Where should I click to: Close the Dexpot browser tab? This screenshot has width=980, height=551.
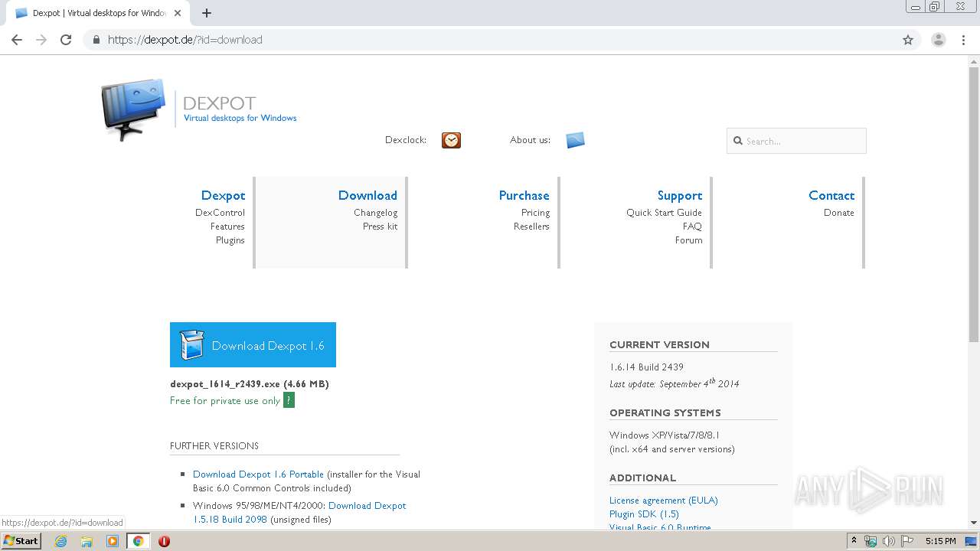point(178,13)
